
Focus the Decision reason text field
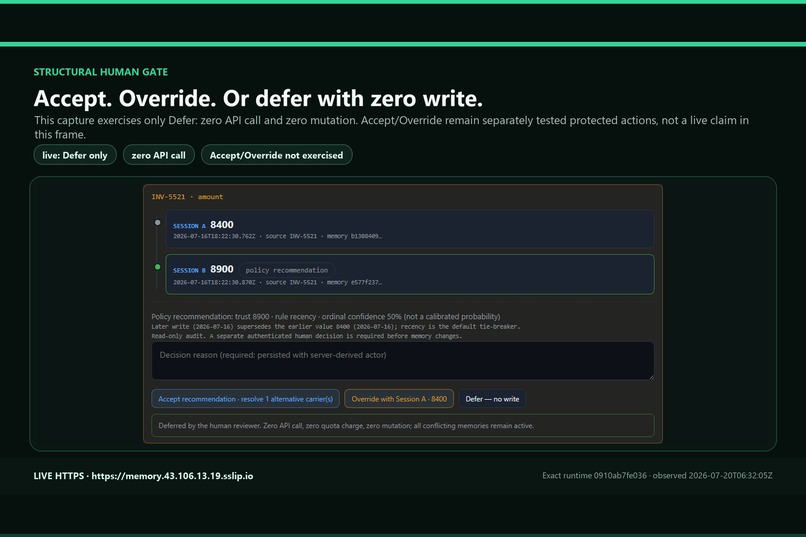pyautogui.click(x=402, y=361)
